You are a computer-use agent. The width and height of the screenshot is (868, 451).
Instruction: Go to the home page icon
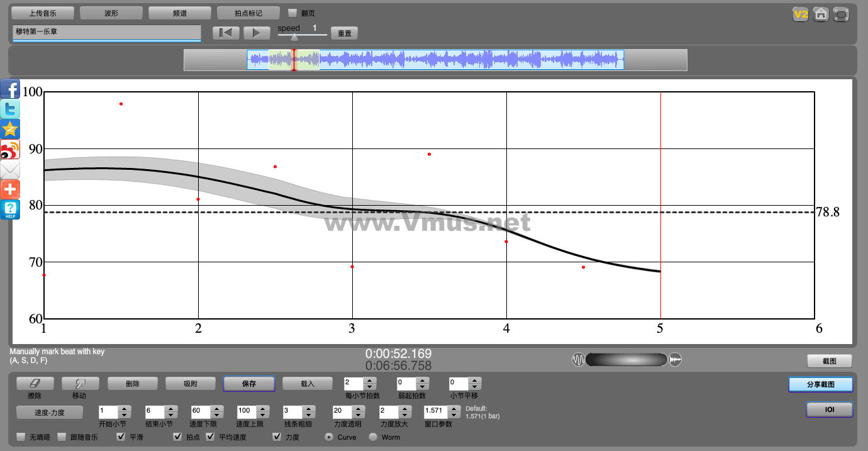(820, 14)
